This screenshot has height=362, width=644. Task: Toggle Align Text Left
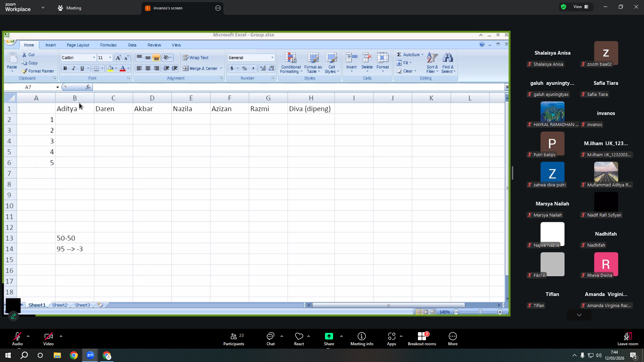point(139,68)
